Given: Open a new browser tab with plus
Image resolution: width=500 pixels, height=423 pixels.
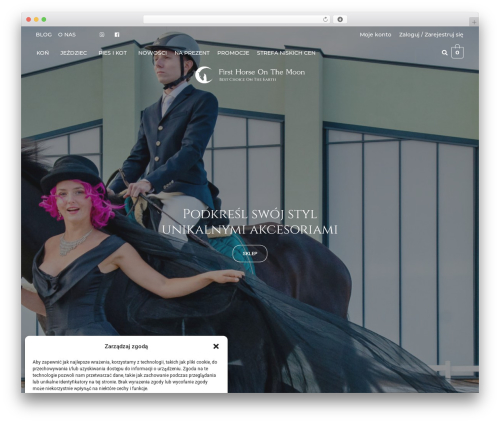Looking at the screenshot, I should pyautogui.click(x=474, y=22).
